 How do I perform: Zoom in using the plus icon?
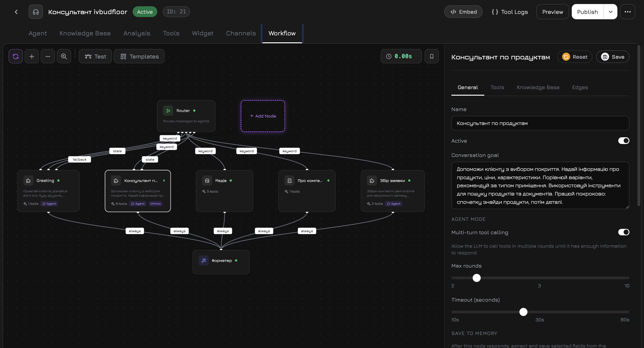[x=32, y=56]
